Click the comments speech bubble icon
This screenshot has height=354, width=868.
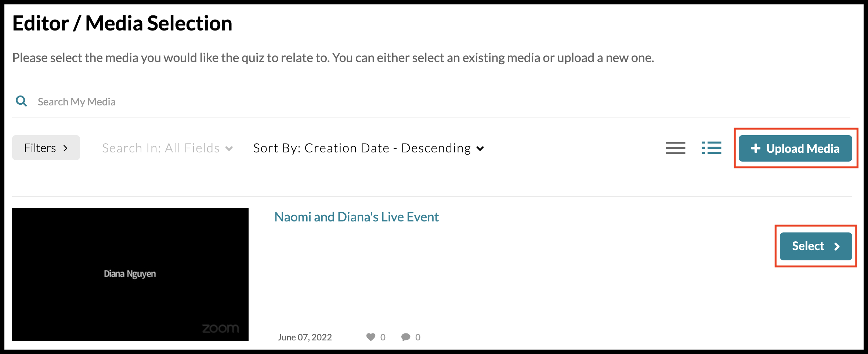tap(406, 337)
